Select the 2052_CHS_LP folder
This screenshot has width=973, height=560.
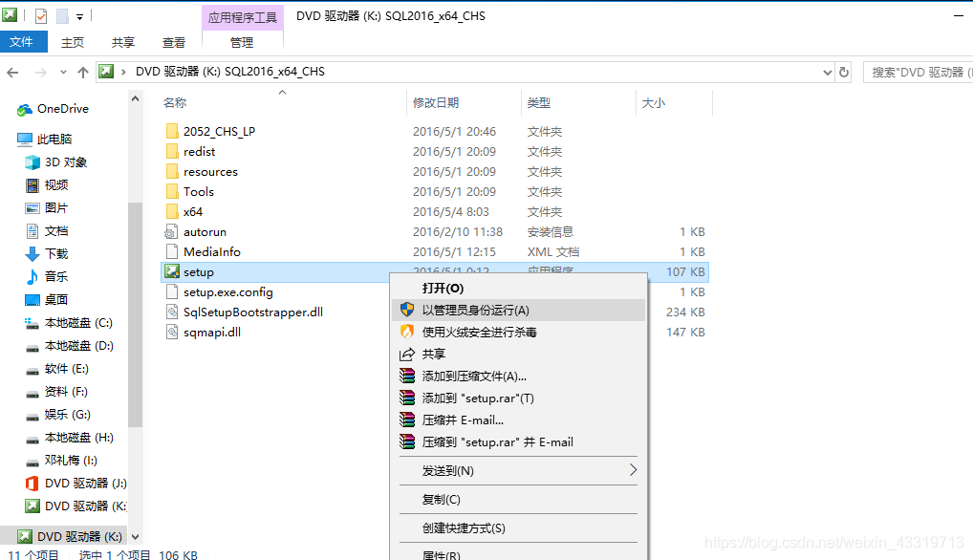coord(219,132)
